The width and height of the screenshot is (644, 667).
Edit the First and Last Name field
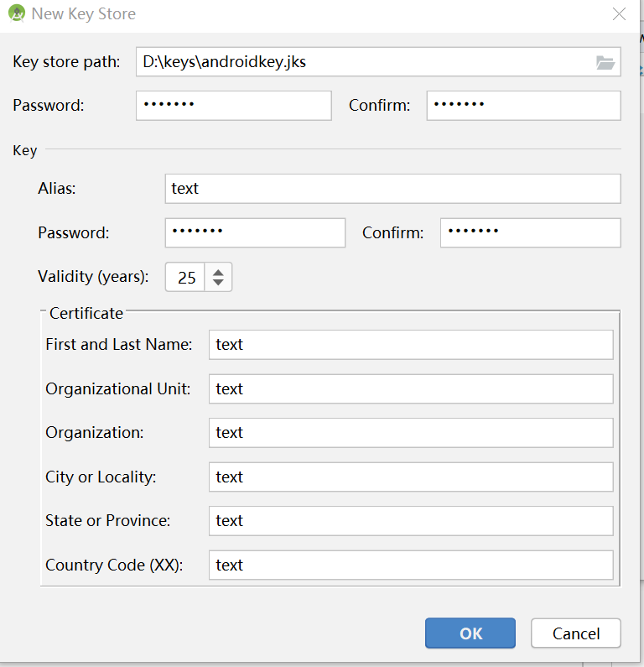click(x=411, y=345)
